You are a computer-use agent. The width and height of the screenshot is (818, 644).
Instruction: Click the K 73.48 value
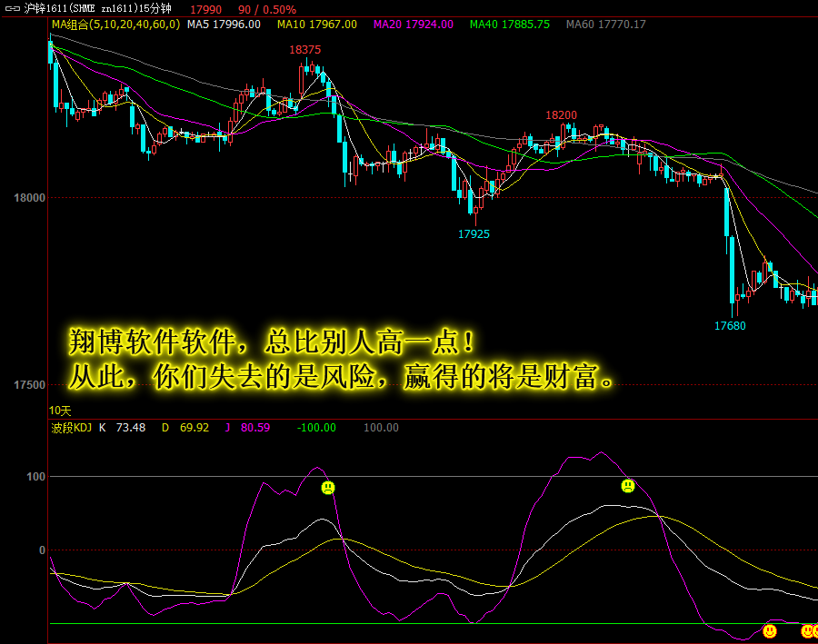(x=122, y=428)
